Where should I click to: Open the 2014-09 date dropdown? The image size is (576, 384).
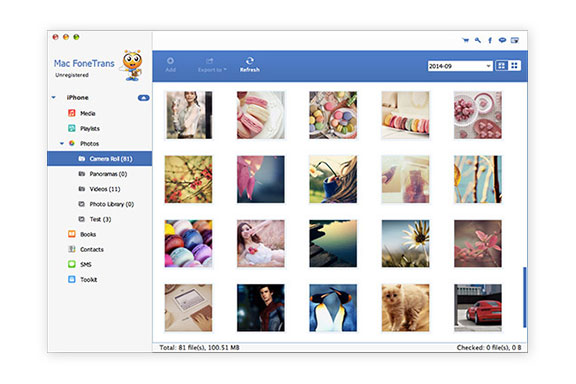pyautogui.click(x=460, y=66)
